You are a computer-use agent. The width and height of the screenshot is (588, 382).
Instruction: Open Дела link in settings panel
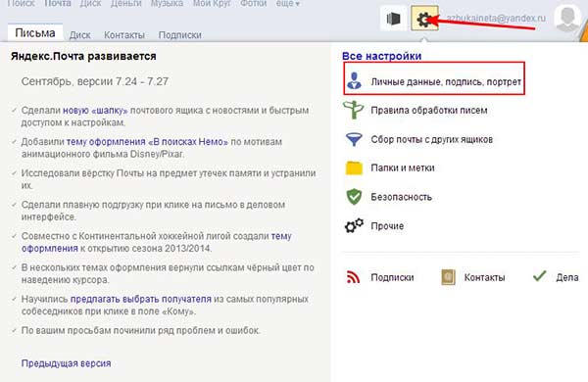(x=567, y=277)
